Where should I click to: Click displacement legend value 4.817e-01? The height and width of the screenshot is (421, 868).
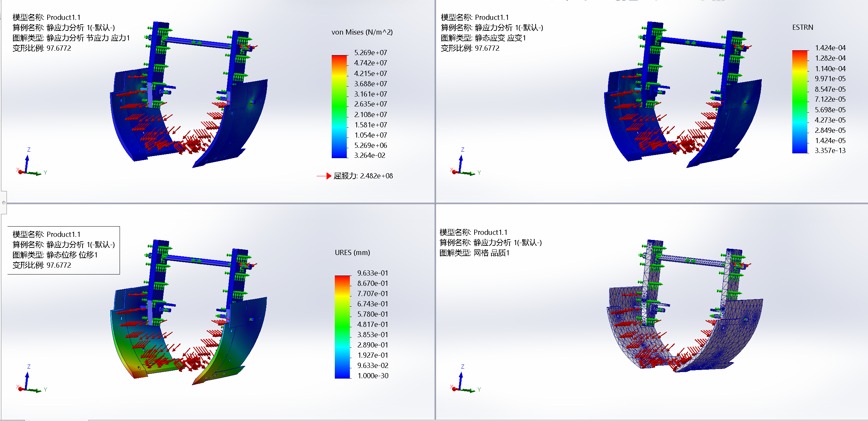point(372,324)
